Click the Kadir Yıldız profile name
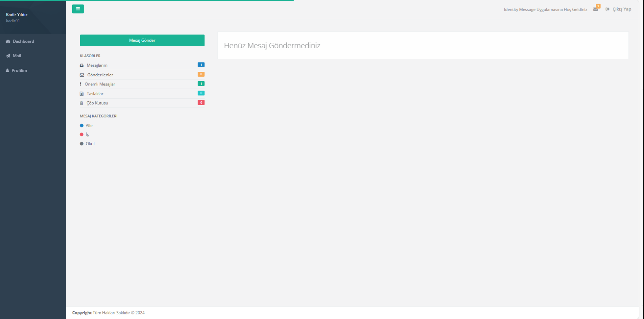 coord(17,15)
